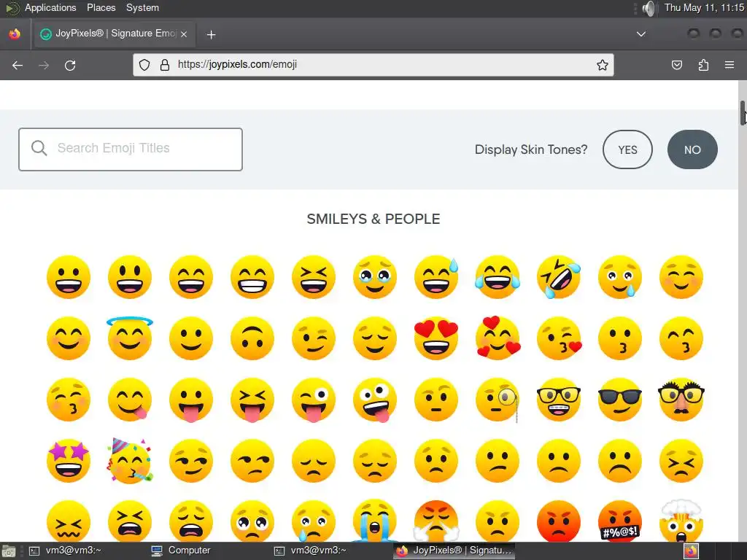This screenshot has height=560, width=747.
Task: Open a new browser tab
Action: pos(211,35)
